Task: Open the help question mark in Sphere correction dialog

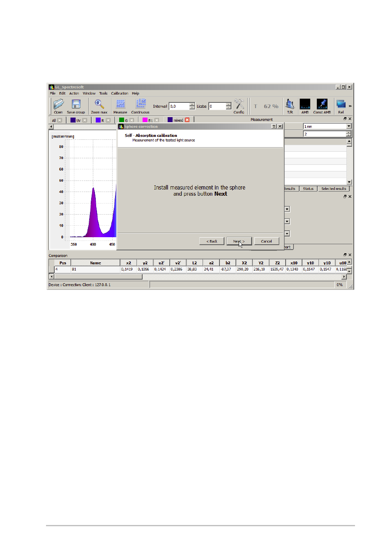Action: 274,127
